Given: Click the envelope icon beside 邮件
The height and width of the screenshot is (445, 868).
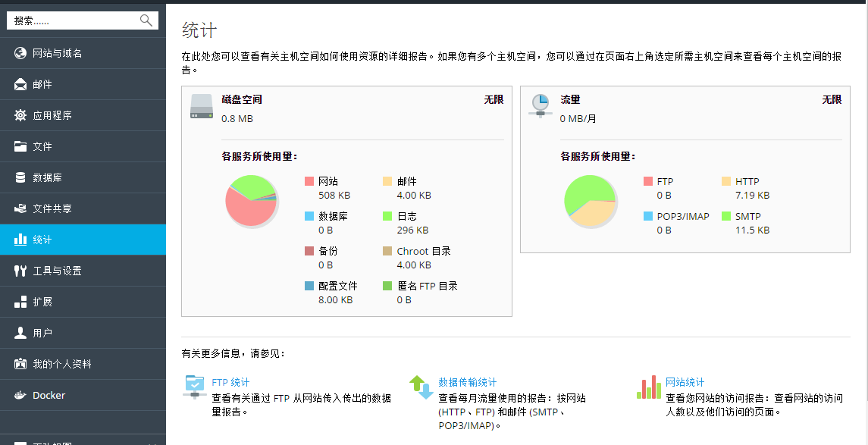Looking at the screenshot, I should [20, 84].
